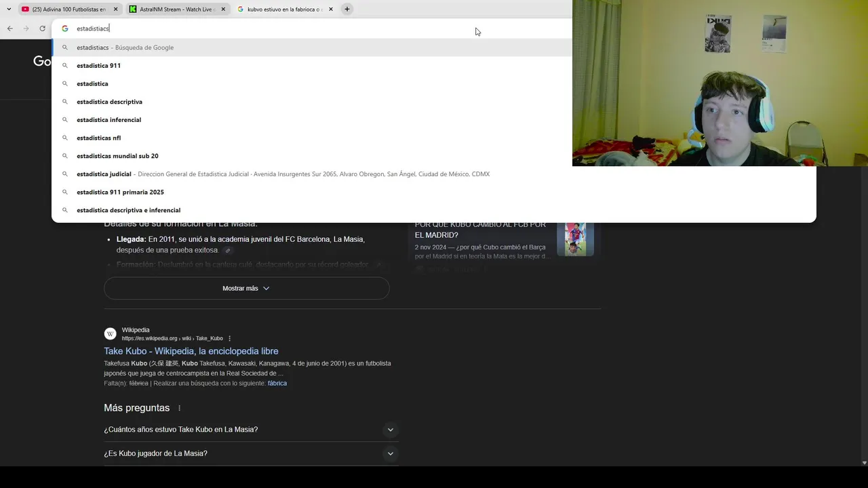Click the Google logo on results page
The height and width of the screenshot is (488, 868).
pos(42,61)
